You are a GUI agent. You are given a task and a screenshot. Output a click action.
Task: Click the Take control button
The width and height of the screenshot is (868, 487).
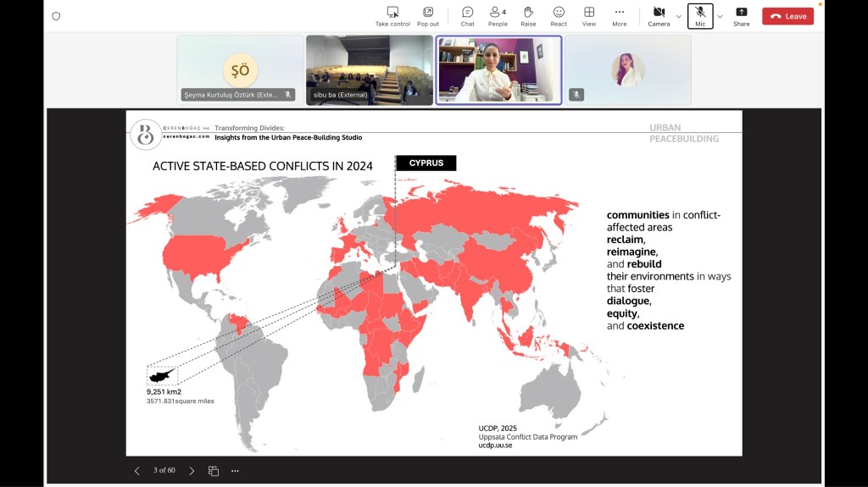(392, 16)
